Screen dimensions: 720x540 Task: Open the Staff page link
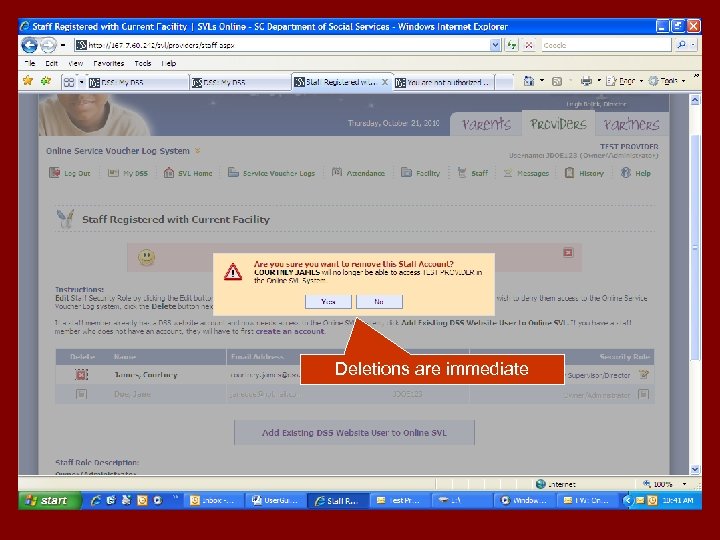point(472,173)
